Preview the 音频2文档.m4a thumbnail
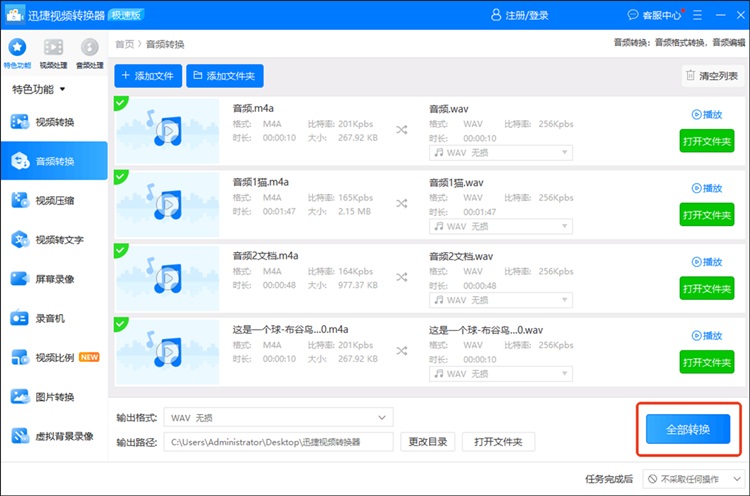750x496 pixels. [x=167, y=278]
